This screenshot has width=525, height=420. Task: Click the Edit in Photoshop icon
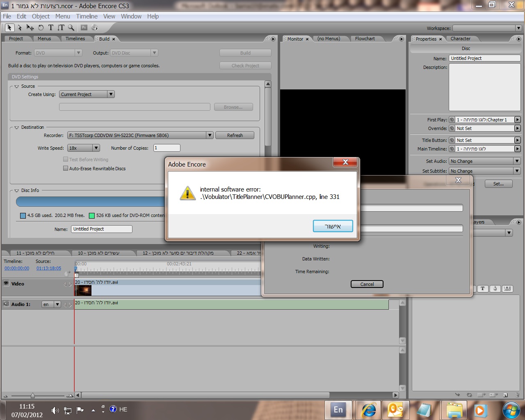[84, 27]
